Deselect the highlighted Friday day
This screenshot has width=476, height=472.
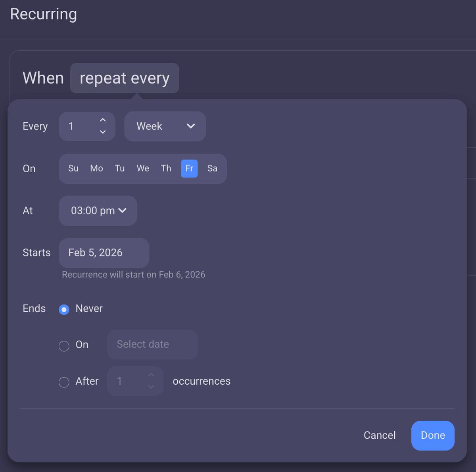click(189, 168)
